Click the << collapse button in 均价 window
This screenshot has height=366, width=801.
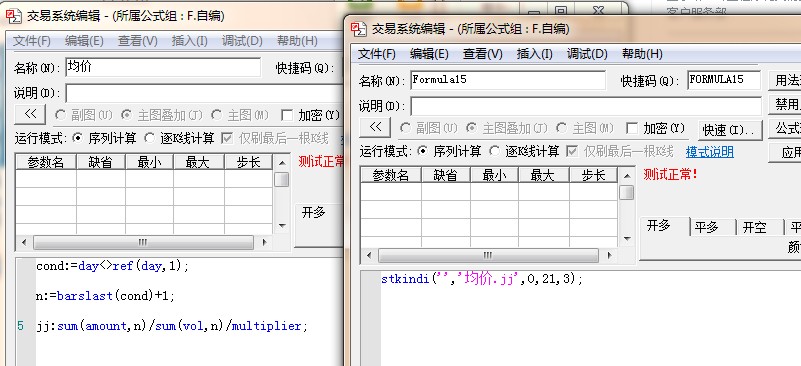(x=30, y=115)
